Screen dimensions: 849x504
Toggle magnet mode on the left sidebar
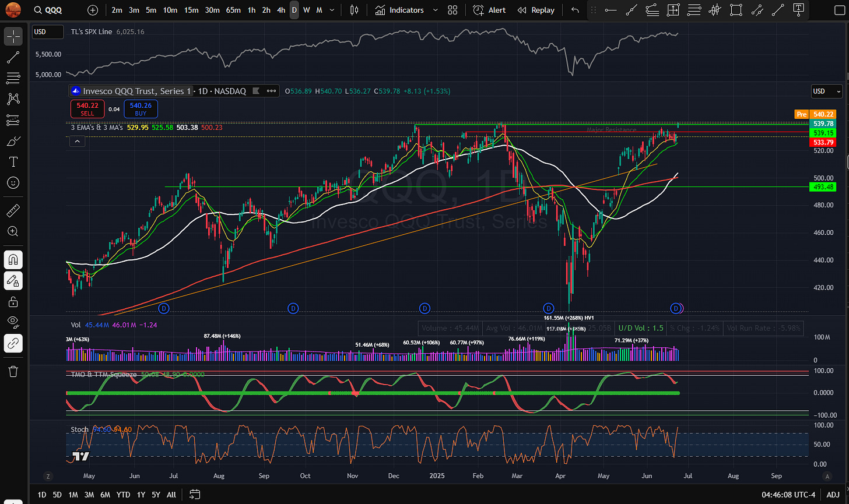coord(13,259)
